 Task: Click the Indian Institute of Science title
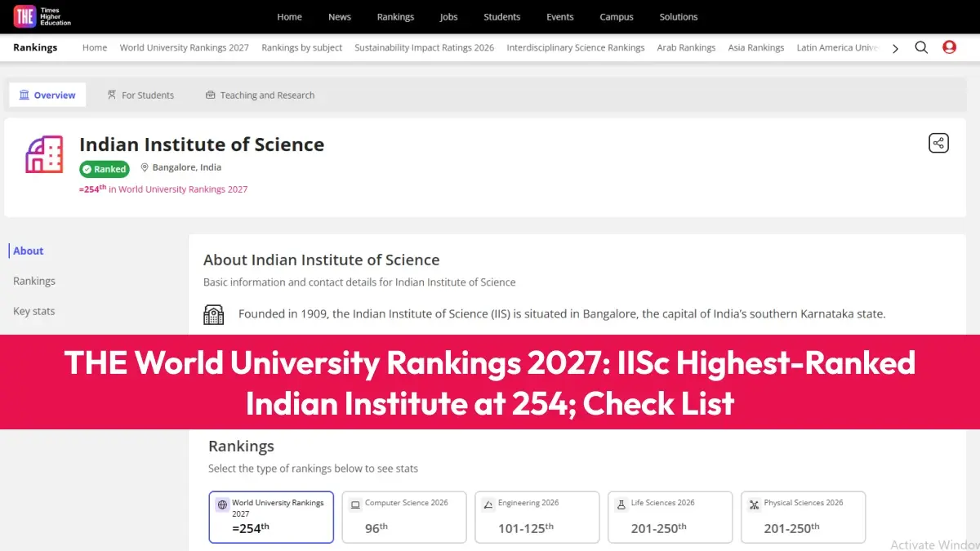point(202,144)
